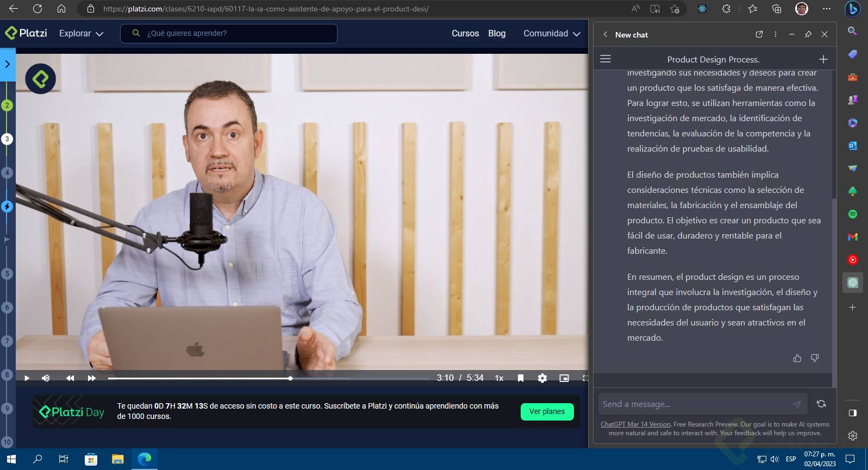Jump to class 3 in the course timeline
Image resolution: width=868 pixels, height=470 pixels.
[x=7, y=139]
